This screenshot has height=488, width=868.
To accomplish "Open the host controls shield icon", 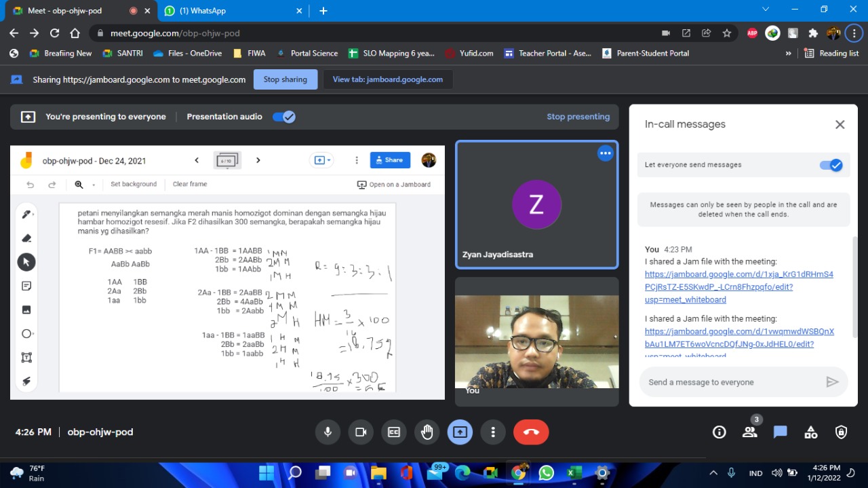I will 841,432.
